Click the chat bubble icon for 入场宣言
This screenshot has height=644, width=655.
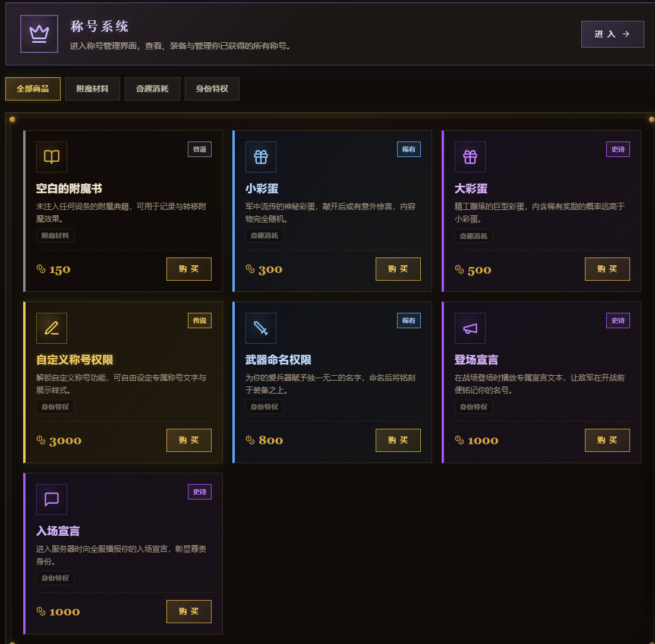point(52,500)
